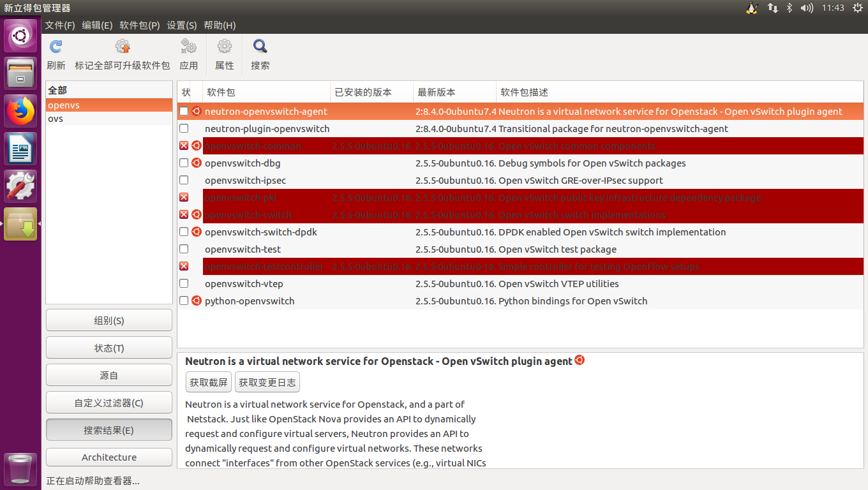Click Ubuntu logo beside description title
This screenshot has height=490, width=868.
click(580, 360)
